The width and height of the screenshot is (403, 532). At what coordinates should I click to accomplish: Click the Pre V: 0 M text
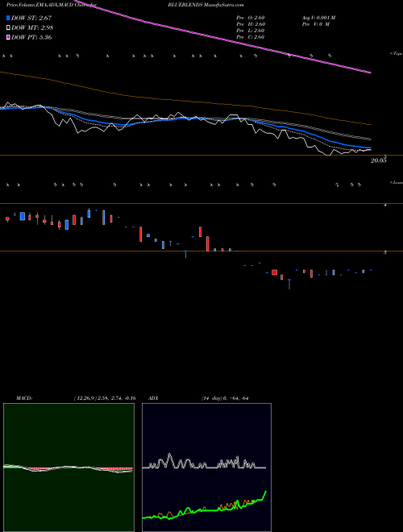point(315,24)
